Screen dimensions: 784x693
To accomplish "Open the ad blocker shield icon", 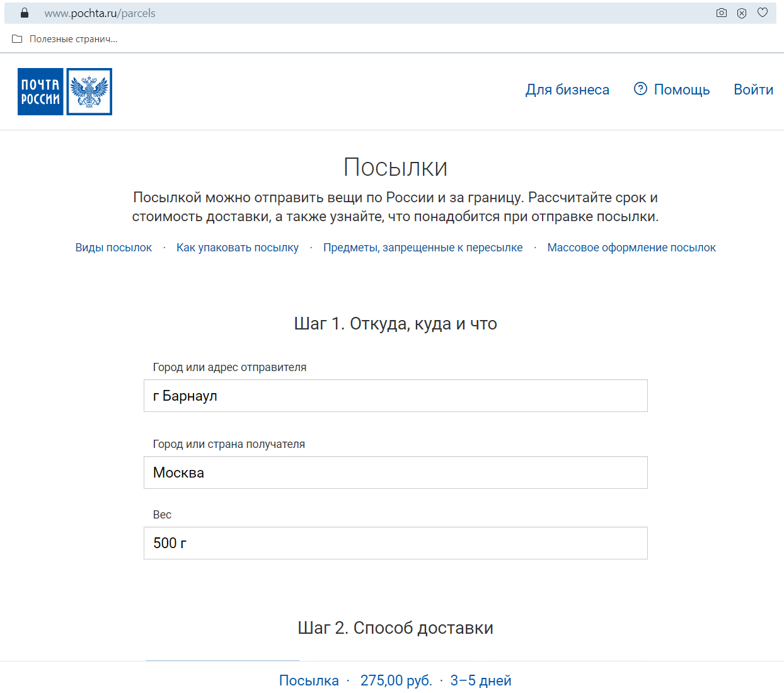I will pyautogui.click(x=742, y=13).
